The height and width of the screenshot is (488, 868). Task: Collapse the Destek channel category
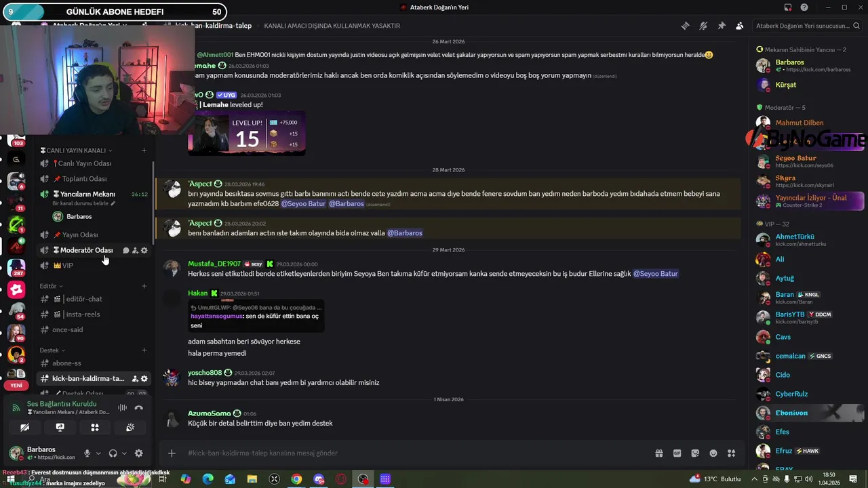(x=52, y=350)
